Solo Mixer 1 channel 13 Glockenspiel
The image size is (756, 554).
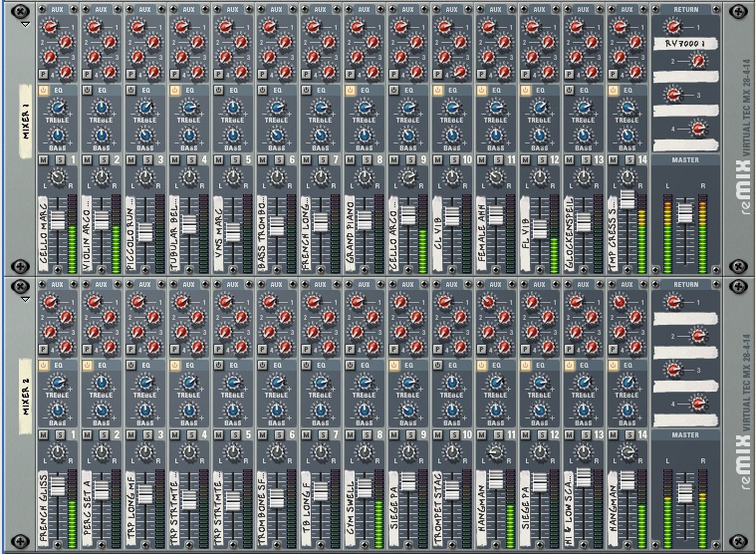point(585,159)
